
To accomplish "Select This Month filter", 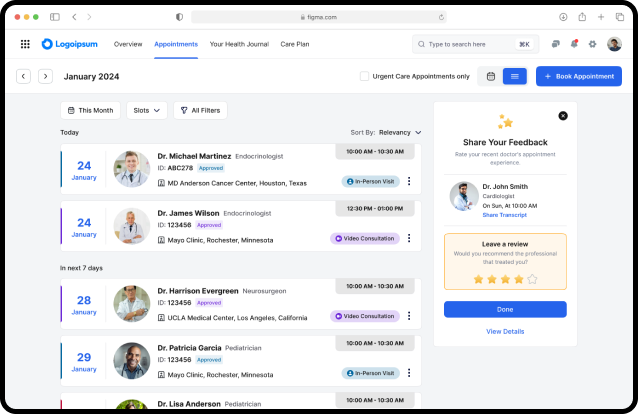I will tap(90, 110).
